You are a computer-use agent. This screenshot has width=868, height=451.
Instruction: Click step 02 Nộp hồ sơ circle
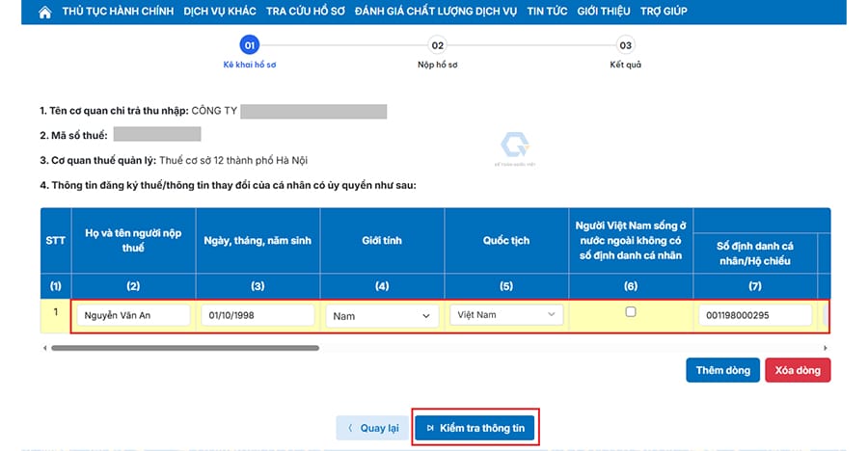(438, 45)
